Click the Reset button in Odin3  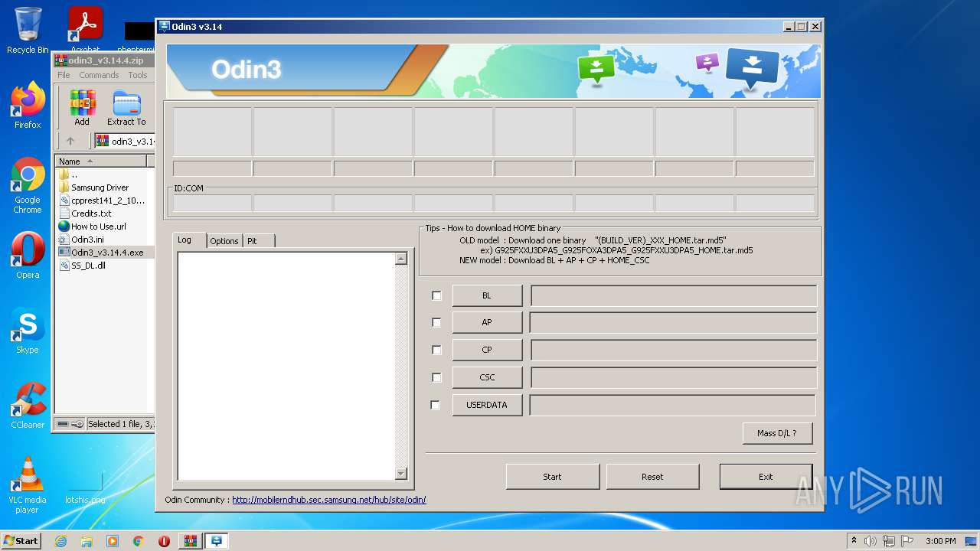click(652, 476)
